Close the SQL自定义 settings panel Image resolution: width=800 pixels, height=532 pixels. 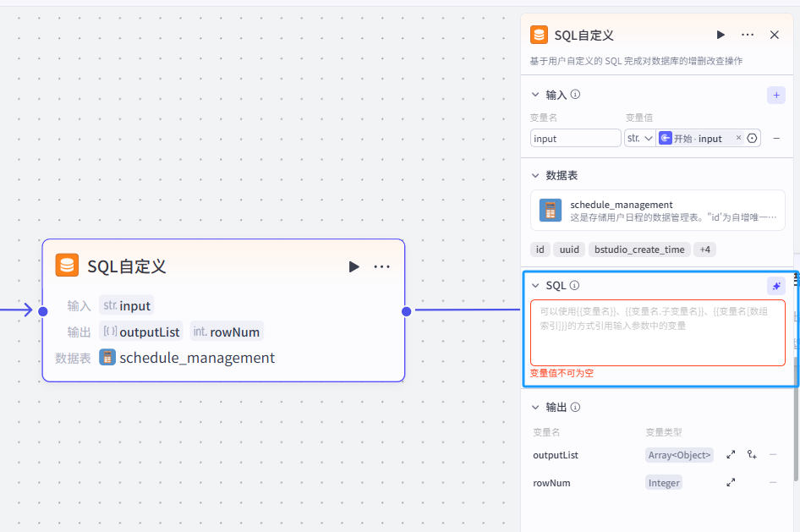(x=774, y=35)
